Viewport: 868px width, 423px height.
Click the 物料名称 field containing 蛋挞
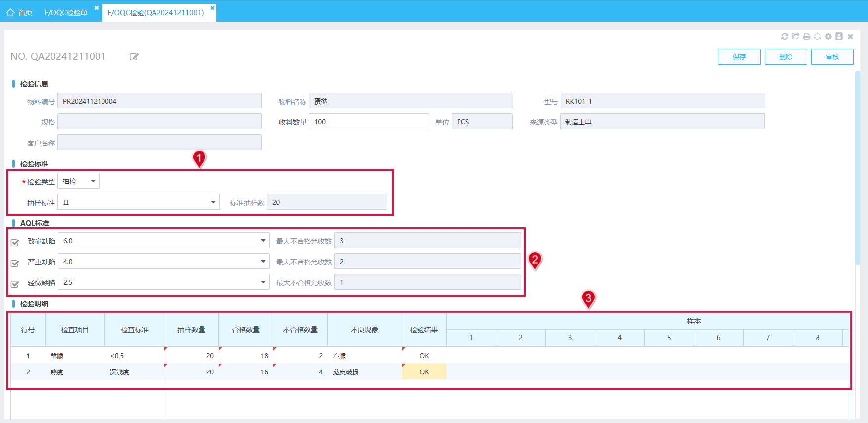tap(411, 101)
